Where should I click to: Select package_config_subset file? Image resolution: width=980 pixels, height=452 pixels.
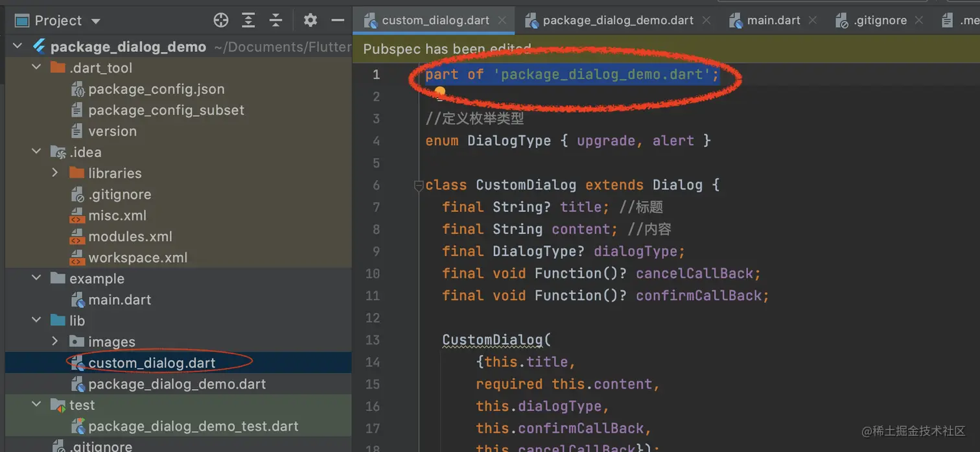click(166, 110)
